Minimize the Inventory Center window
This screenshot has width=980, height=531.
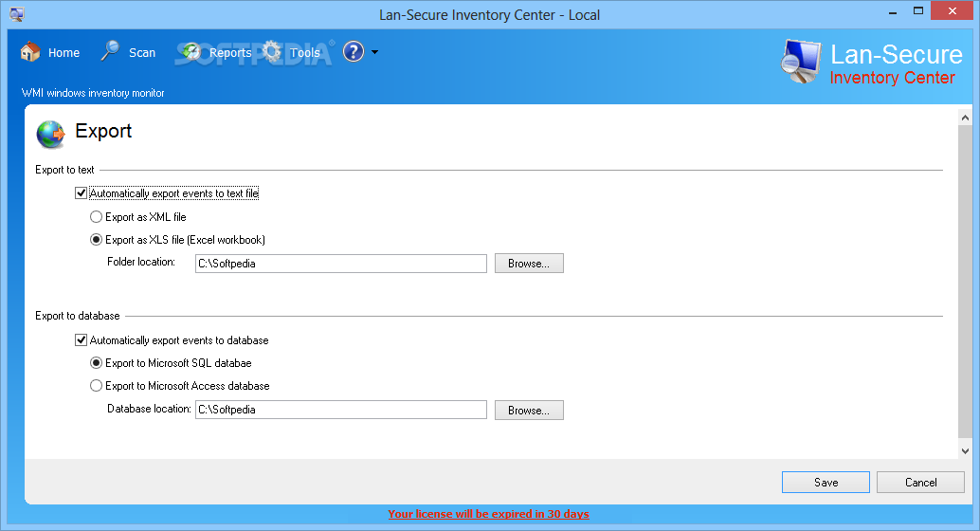(x=893, y=11)
